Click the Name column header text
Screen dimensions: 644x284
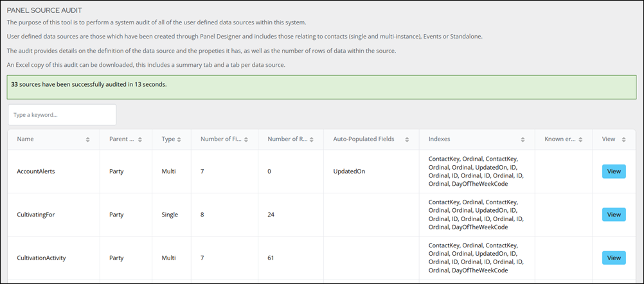click(26, 139)
